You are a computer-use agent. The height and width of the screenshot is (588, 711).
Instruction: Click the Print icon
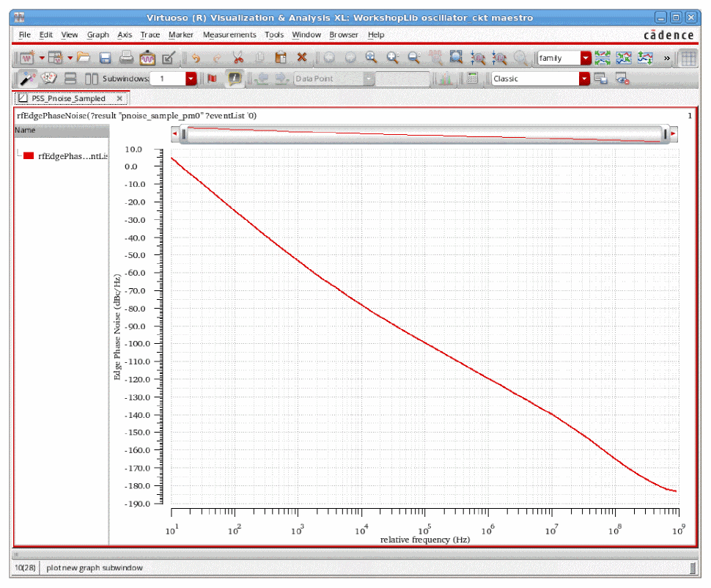[x=126, y=58]
